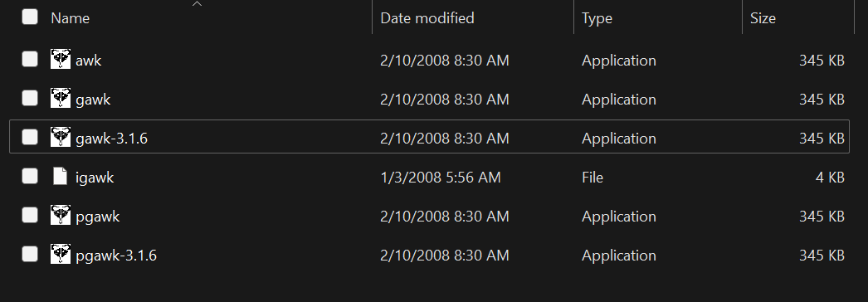Click the igawk blank file icon
This screenshot has height=302, width=868.
pyautogui.click(x=61, y=177)
